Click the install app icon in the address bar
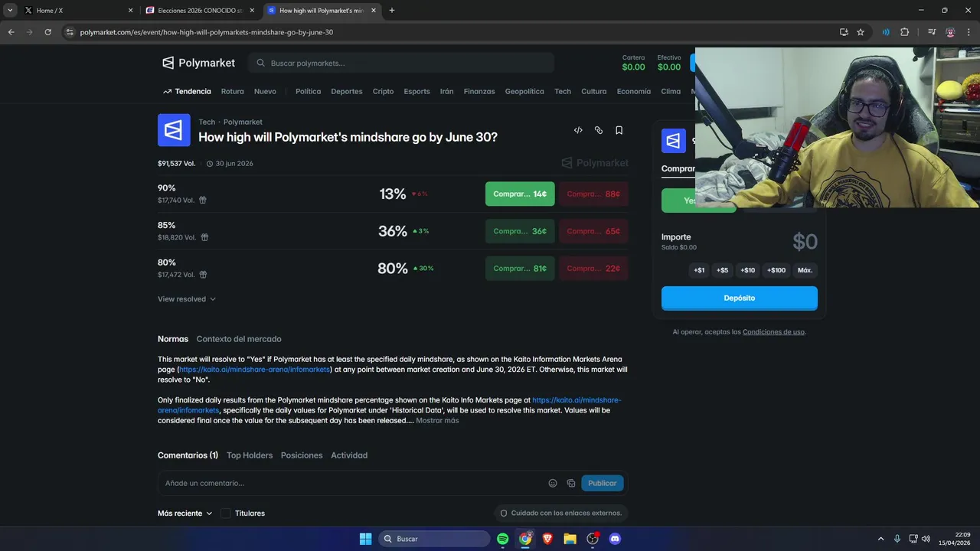This screenshot has width=980, height=551. pos(844,32)
